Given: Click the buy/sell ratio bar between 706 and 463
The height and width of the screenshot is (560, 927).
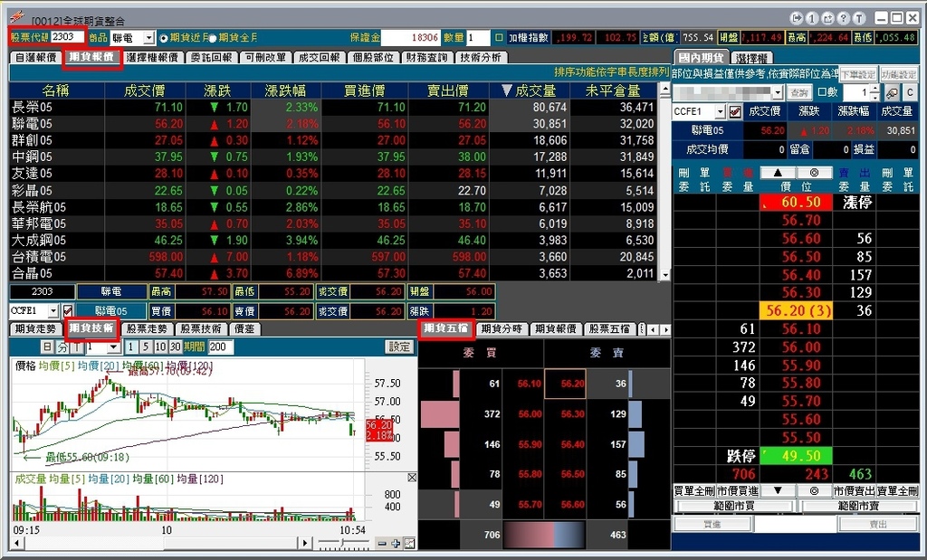Looking at the screenshot, I should [543, 535].
